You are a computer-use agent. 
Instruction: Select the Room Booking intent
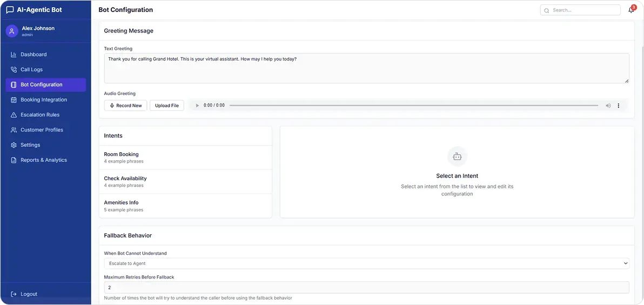[186, 158]
